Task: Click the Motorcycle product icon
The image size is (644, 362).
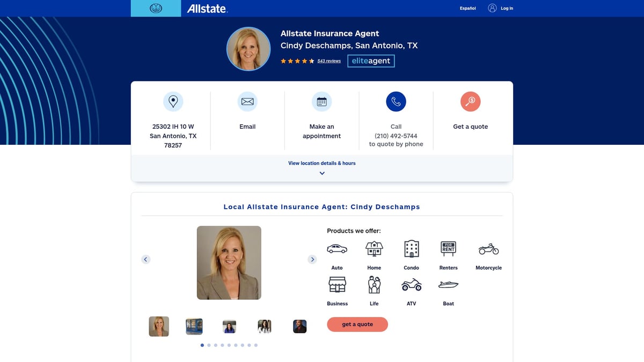Action: tap(488, 248)
